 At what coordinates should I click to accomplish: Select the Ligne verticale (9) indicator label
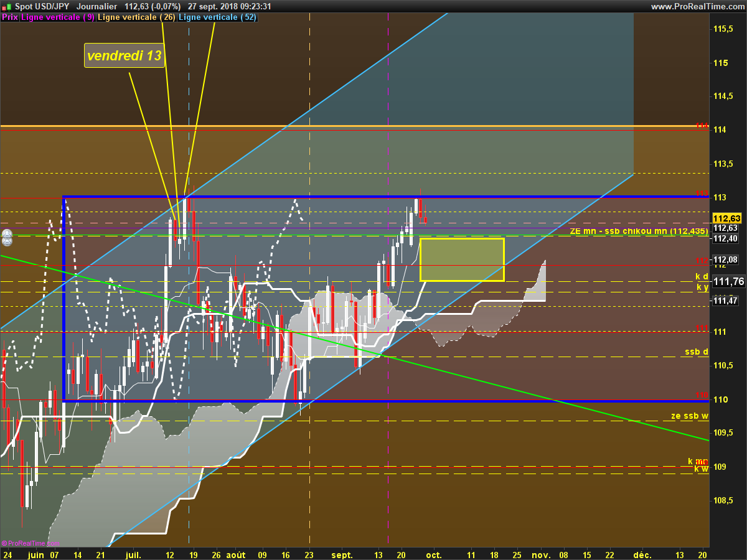[58, 17]
